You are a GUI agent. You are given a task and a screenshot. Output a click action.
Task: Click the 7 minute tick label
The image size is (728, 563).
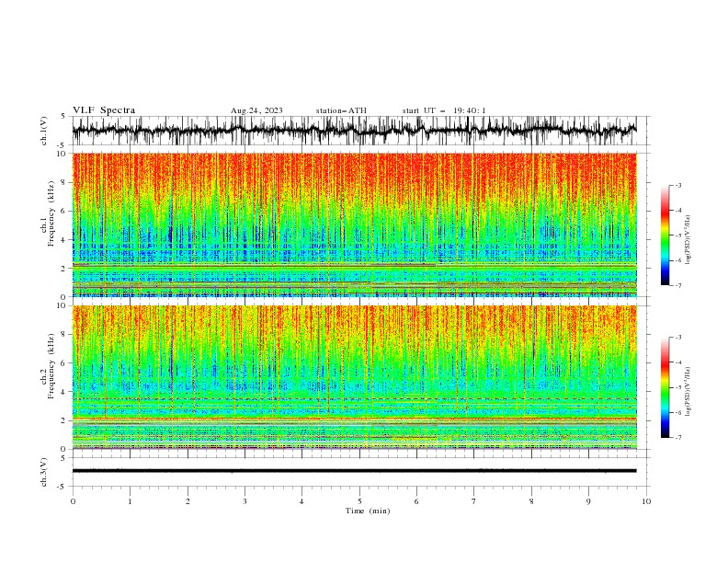pos(474,501)
